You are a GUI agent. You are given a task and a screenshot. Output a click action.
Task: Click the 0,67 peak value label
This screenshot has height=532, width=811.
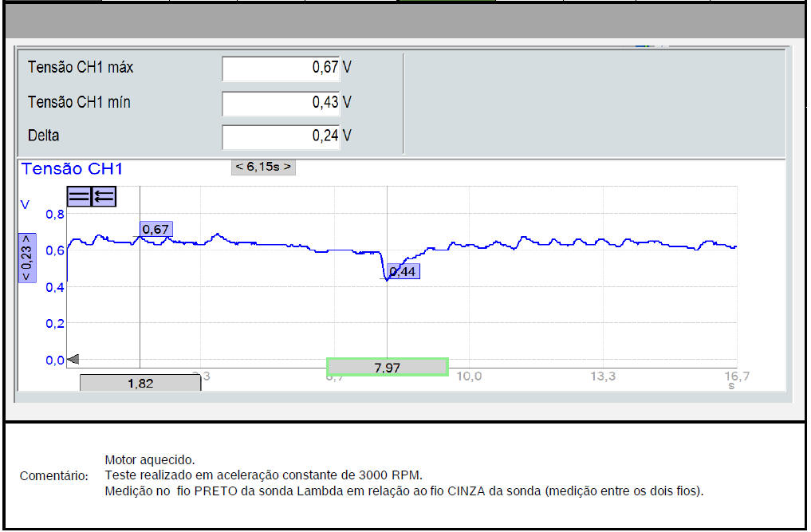click(x=156, y=230)
